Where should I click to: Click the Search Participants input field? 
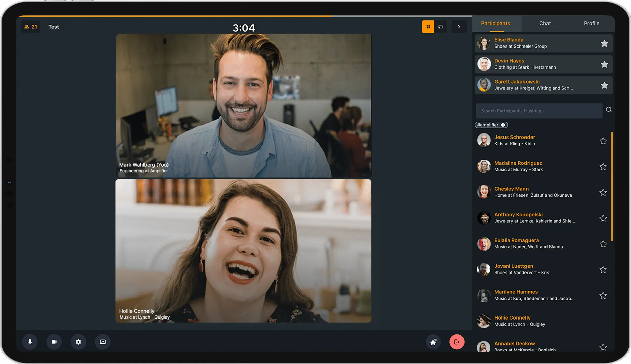coord(539,111)
